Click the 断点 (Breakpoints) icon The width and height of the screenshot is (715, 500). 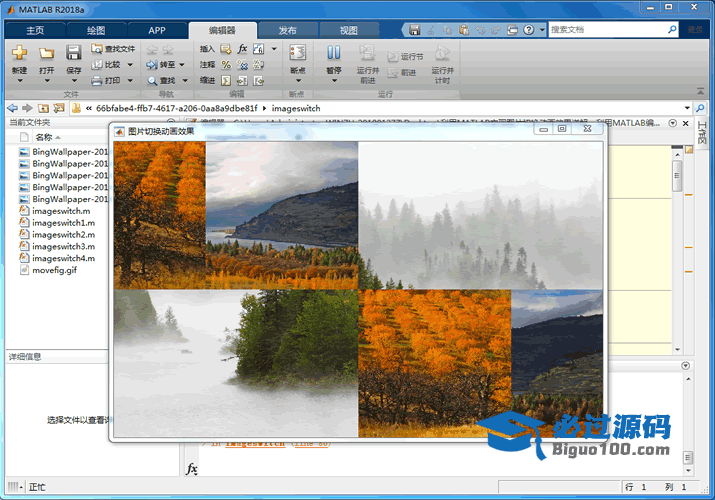[x=297, y=53]
